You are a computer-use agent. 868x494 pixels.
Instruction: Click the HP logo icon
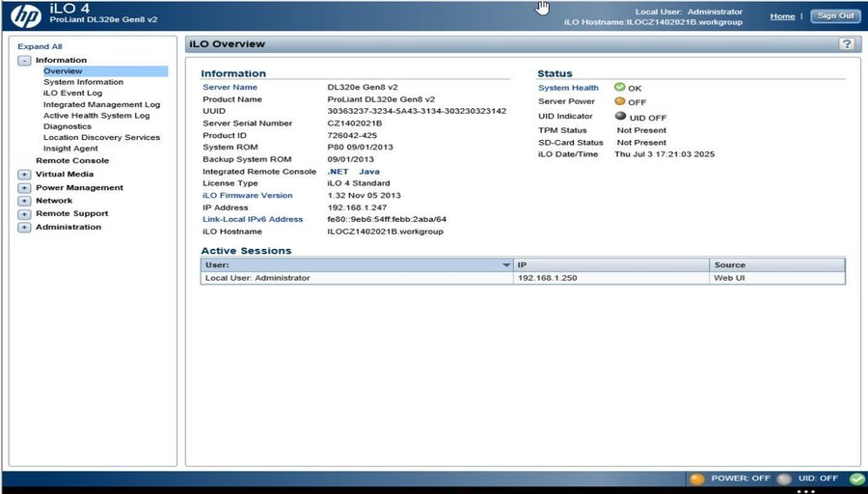coord(25,17)
